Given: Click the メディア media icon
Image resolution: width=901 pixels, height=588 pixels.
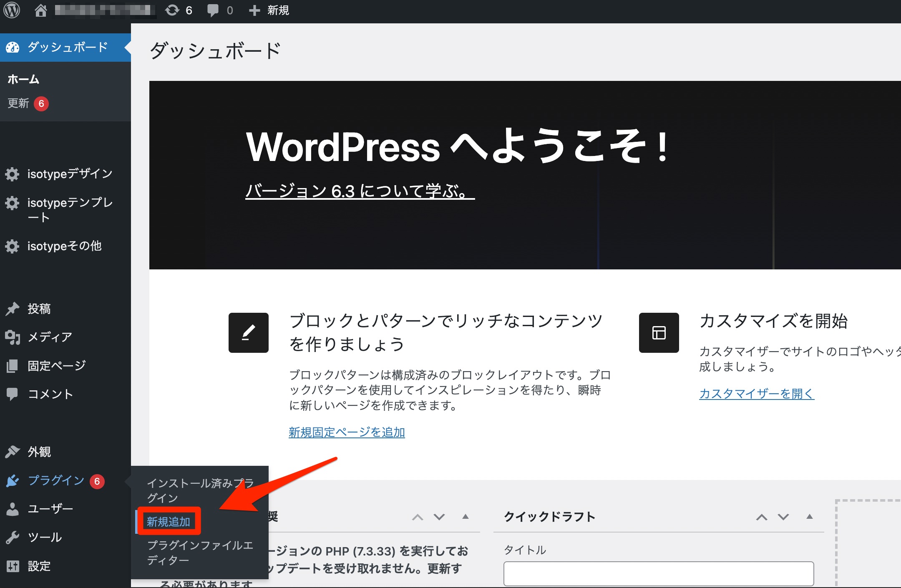Looking at the screenshot, I should [13, 337].
